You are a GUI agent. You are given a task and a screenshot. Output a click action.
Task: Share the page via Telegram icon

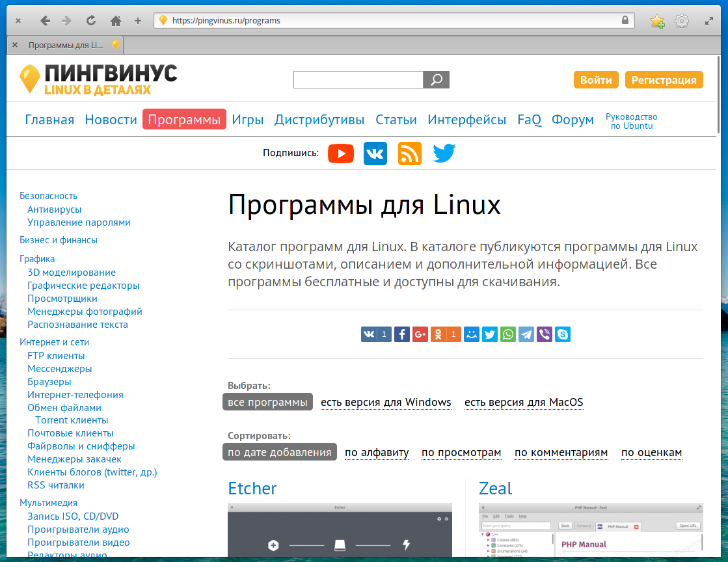coord(526,334)
